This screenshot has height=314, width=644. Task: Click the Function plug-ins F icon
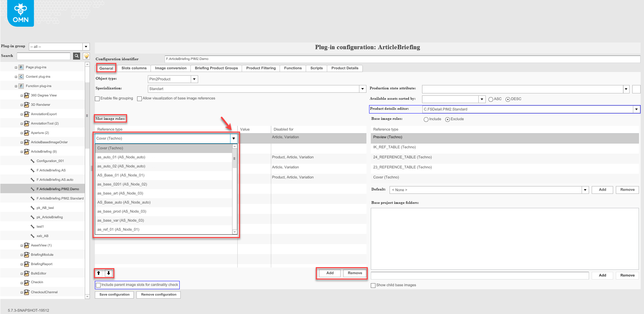pyautogui.click(x=21, y=86)
